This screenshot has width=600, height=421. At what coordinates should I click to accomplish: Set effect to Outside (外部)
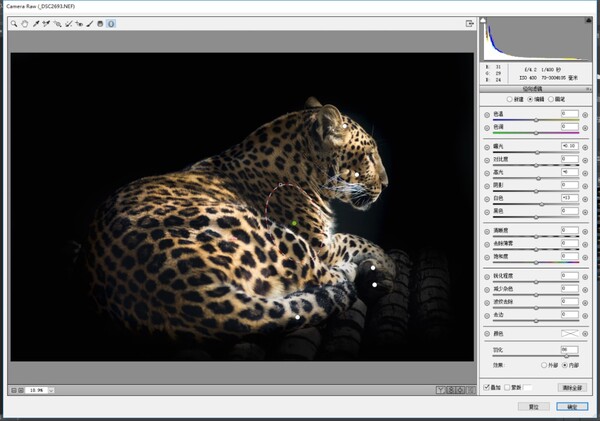544,365
